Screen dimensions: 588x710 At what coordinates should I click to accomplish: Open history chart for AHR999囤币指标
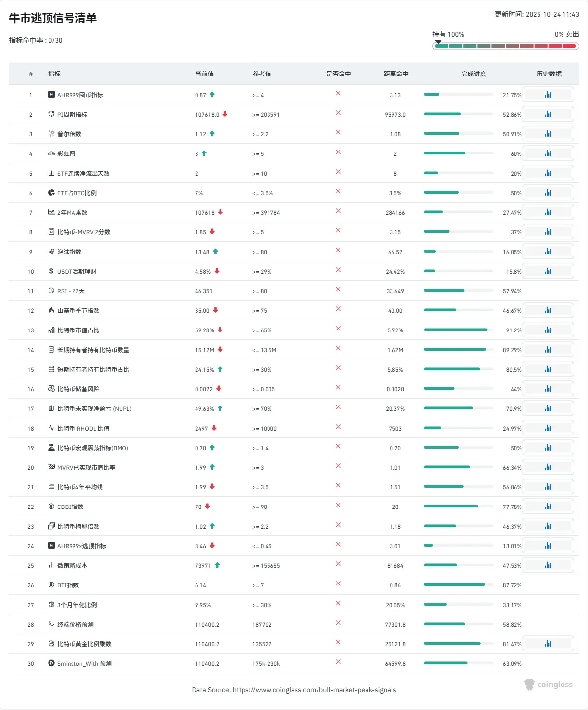548,95
